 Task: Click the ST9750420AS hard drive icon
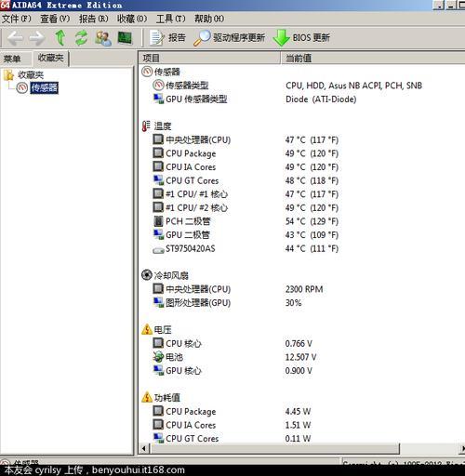(158, 250)
